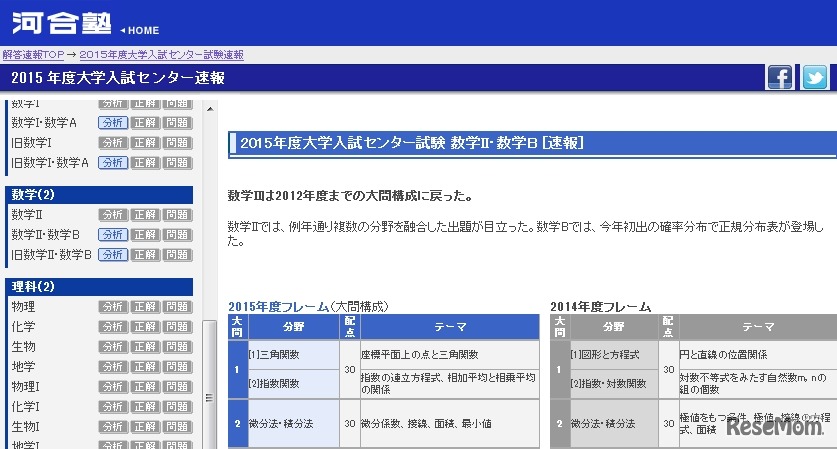837x449 pixels.
Task: Open 正解 for 化学I
Action: click(x=145, y=407)
